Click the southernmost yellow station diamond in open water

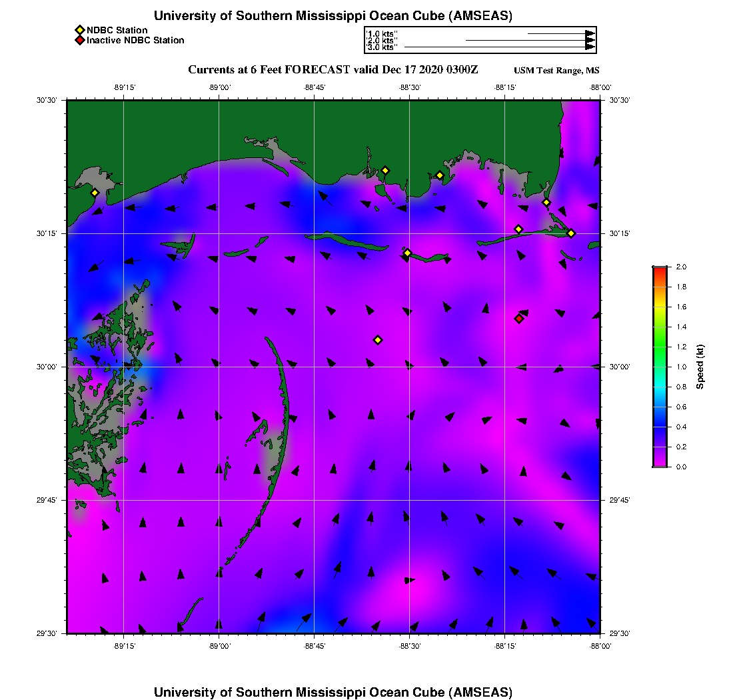tap(378, 340)
